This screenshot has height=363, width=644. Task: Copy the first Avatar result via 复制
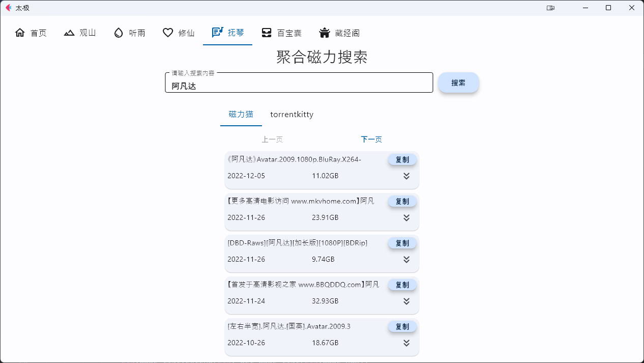402,159
